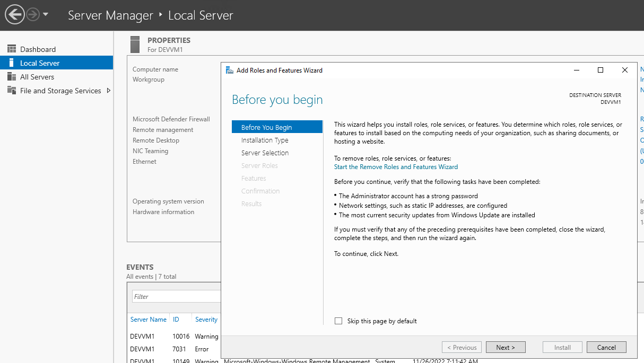Click Hardware information label

[163, 212]
